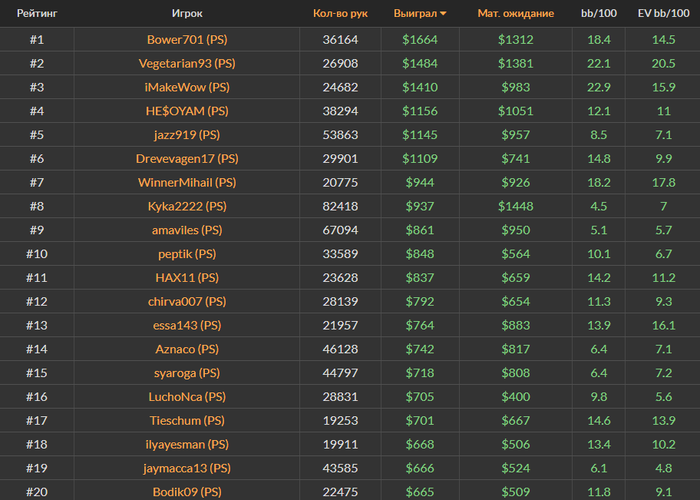The image size is (700, 500).
Task: Select winnings value $665
Action: coord(420,492)
